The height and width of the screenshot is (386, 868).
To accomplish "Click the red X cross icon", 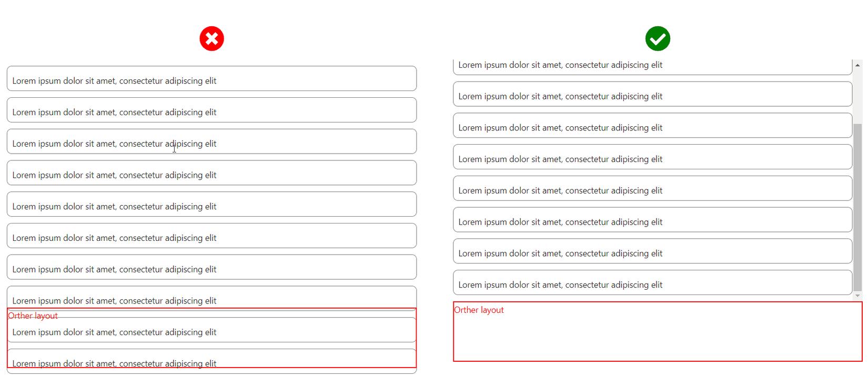I will 211,38.
